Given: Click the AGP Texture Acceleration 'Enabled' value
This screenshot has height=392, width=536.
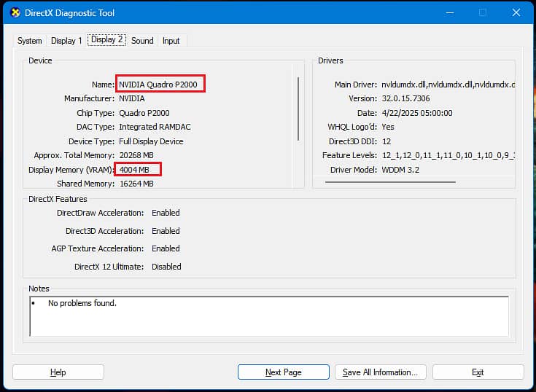Looking at the screenshot, I should [166, 248].
